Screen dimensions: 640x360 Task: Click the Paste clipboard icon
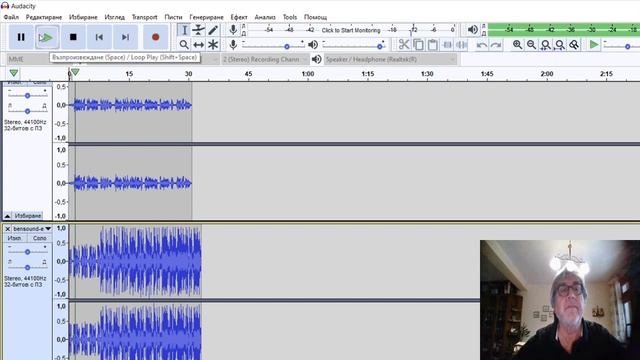[x=433, y=44]
